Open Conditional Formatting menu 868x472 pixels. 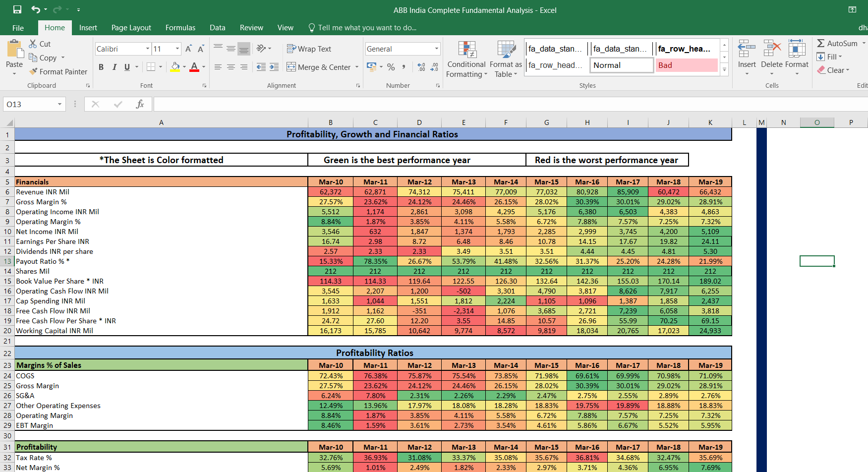click(466, 59)
